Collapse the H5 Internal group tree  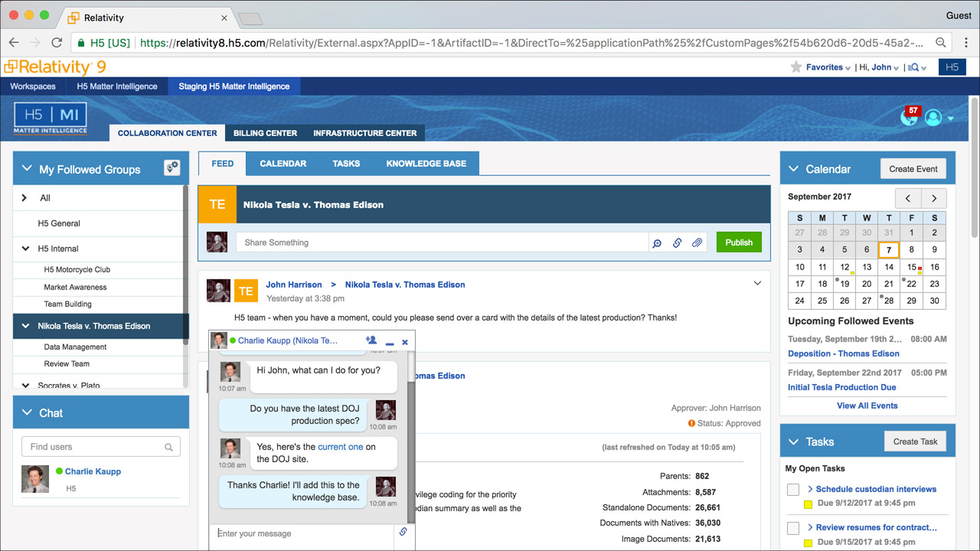click(27, 249)
